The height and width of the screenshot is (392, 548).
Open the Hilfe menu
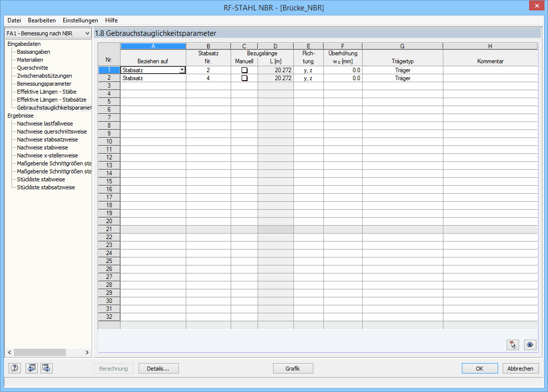pos(111,20)
